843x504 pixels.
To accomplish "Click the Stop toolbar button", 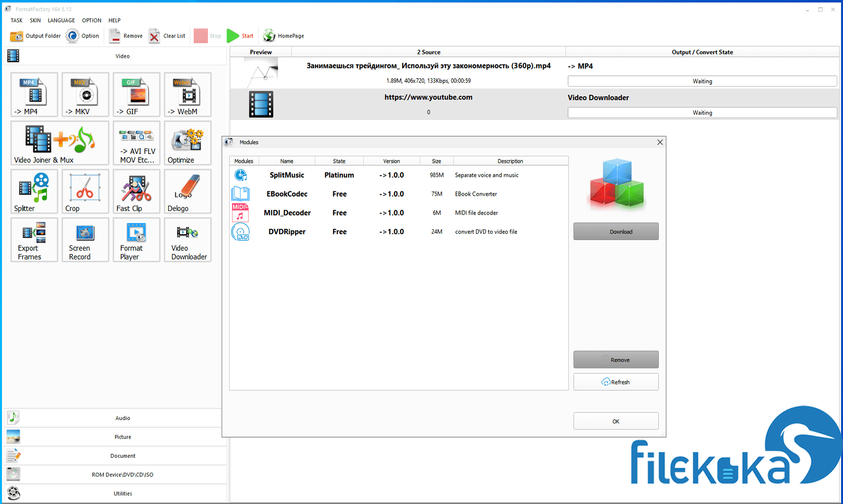I will point(207,36).
